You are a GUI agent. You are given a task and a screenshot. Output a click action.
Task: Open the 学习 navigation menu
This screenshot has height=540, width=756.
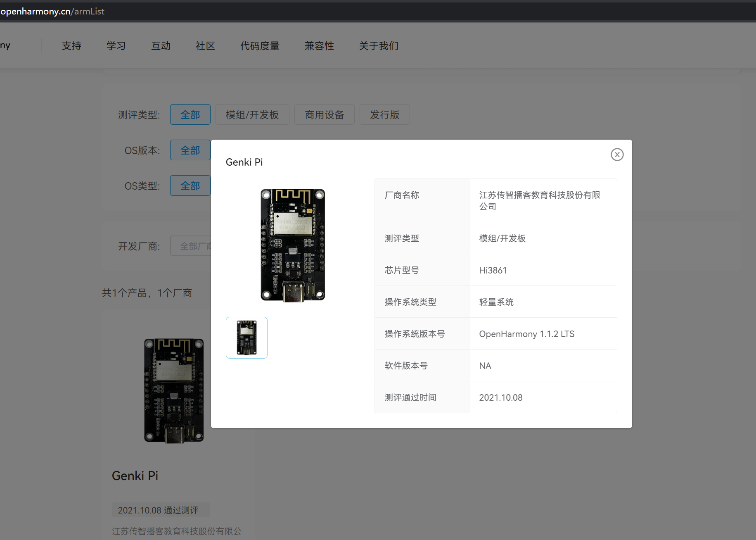tap(116, 46)
